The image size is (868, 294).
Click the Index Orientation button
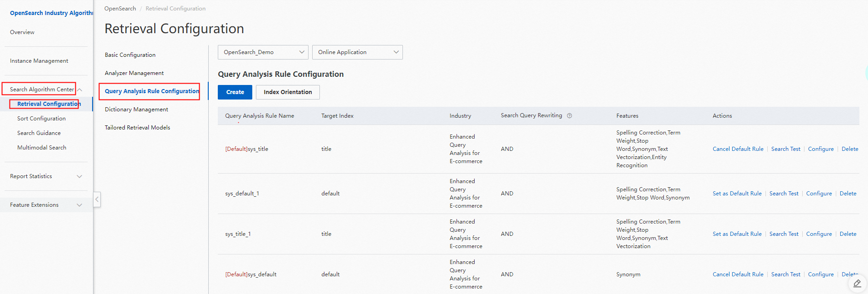coord(288,92)
